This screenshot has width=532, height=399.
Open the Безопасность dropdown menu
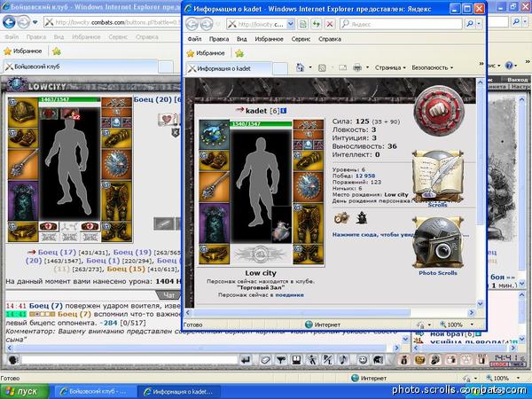point(433,68)
